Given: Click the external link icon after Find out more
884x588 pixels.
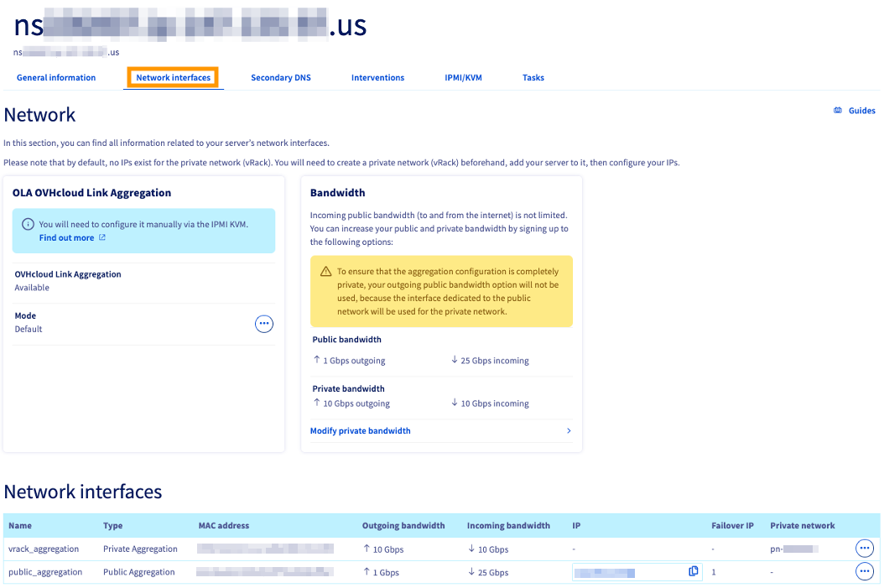Looking at the screenshot, I should click(x=102, y=237).
